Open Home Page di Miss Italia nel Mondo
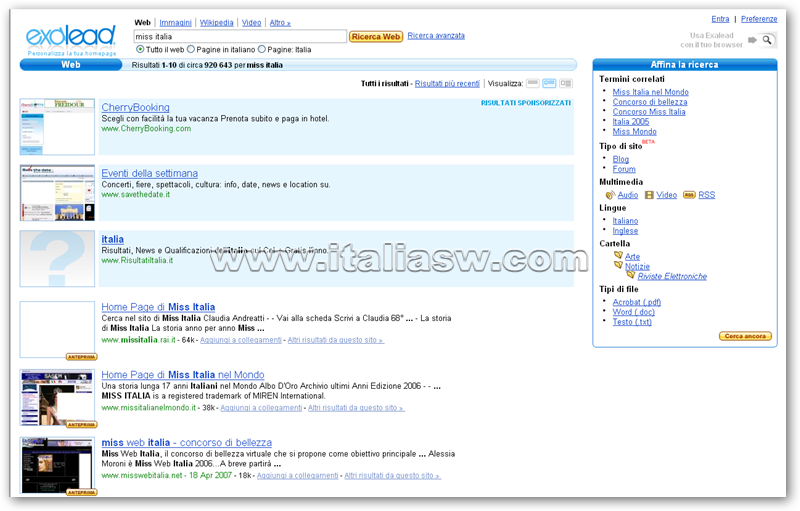800x511 pixels. 183,375
